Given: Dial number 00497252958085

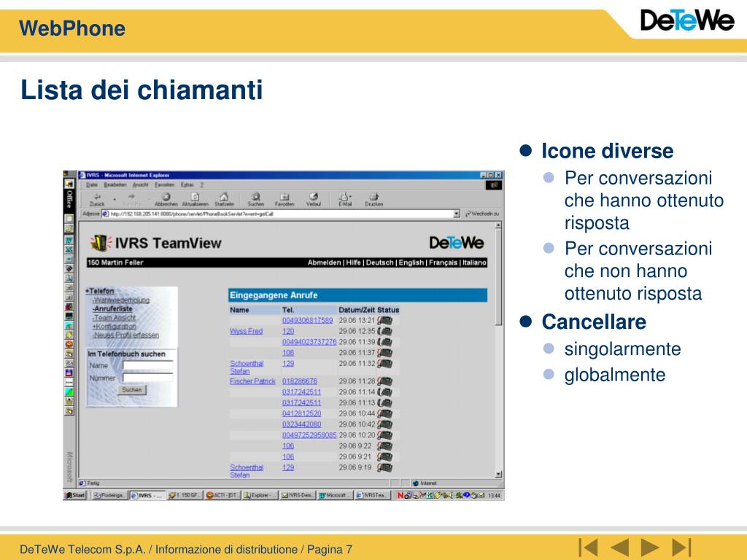Looking at the screenshot, I should point(309,435).
